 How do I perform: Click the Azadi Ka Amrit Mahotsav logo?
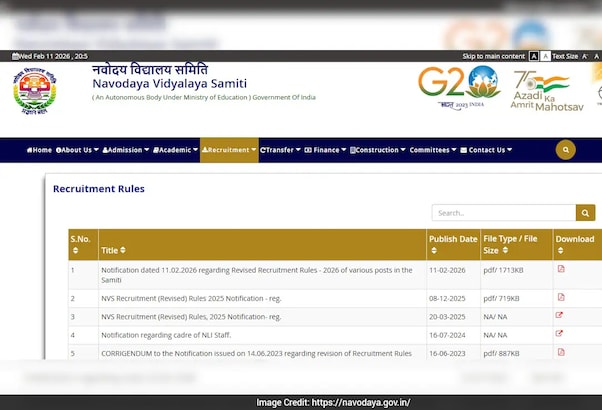pos(547,91)
